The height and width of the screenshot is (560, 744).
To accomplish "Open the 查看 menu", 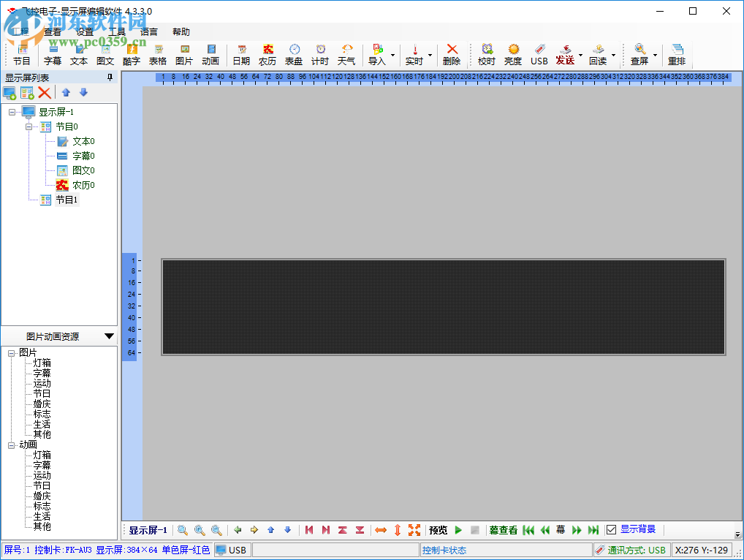I will [53, 31].
